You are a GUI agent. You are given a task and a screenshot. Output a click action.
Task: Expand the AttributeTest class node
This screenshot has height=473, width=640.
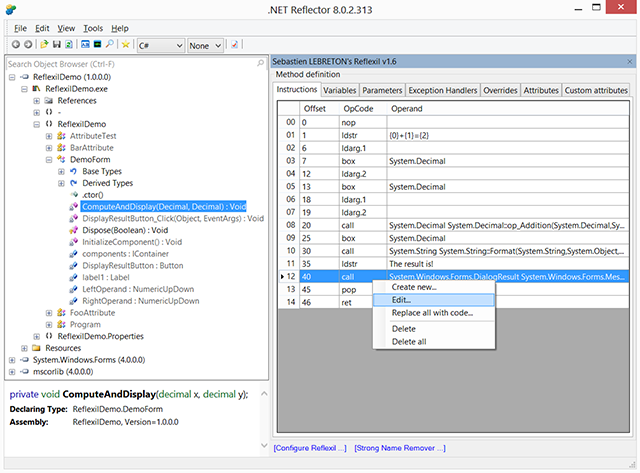point(49,136)
